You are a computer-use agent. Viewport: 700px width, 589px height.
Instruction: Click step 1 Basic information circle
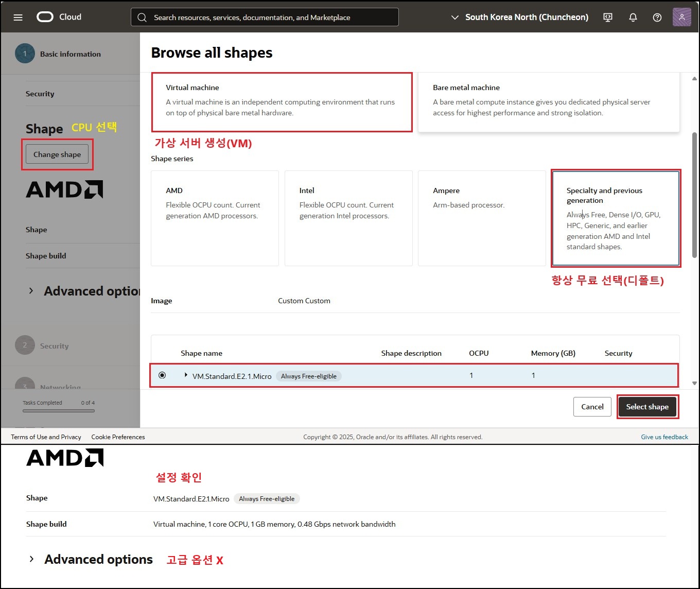click(25, 54)
